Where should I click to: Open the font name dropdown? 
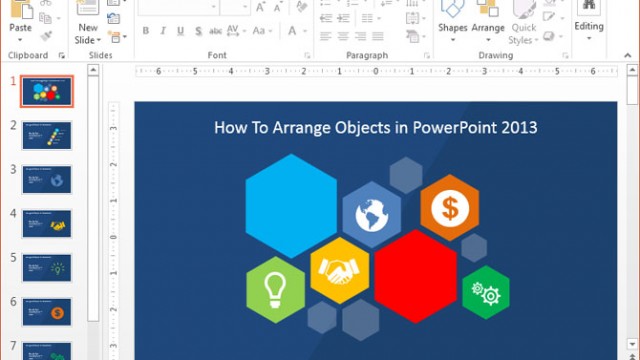point(213,7)
